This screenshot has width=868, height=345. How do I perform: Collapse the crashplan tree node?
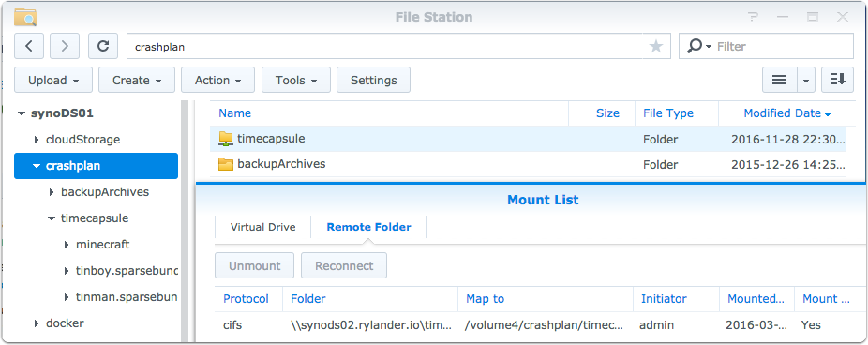pyautogui.click(x=37, y=166)
